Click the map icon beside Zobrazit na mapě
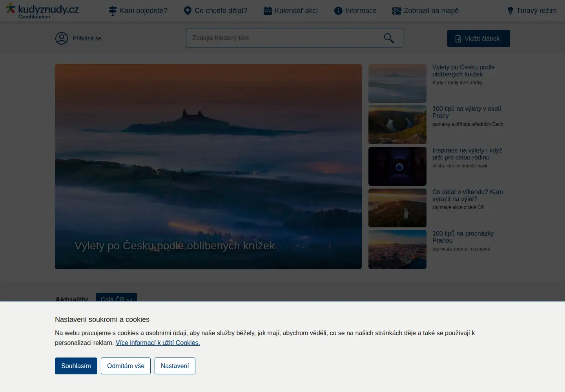Screen dimensions: 565x392 (397, 11)
